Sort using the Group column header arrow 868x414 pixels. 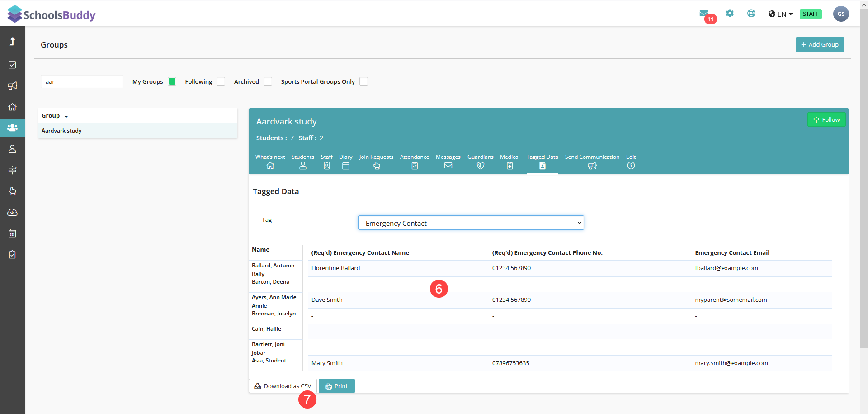pos(66,116)
